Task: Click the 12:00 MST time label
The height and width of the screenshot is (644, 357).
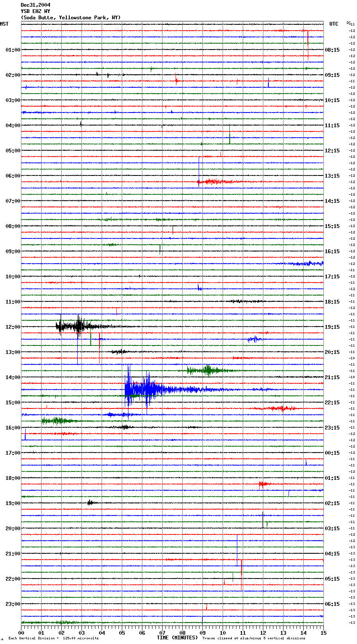Action: pyautogui.click(x=13, y=327)
